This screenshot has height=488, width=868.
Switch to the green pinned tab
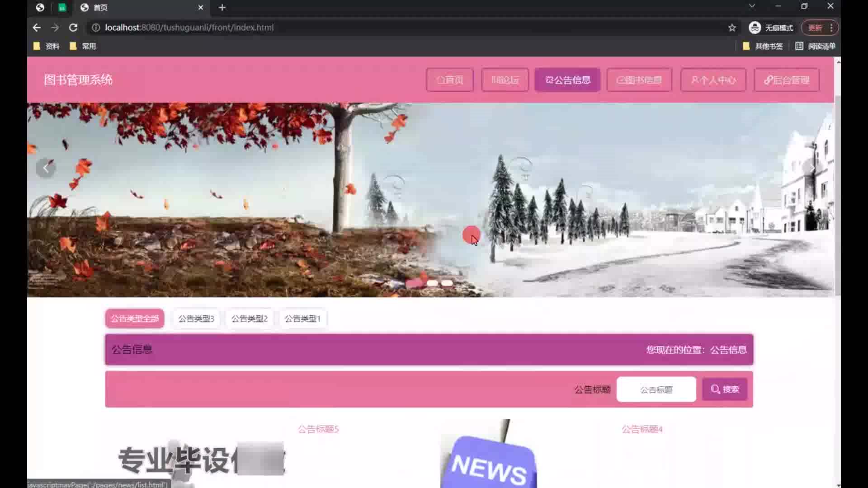coord(62,7)
